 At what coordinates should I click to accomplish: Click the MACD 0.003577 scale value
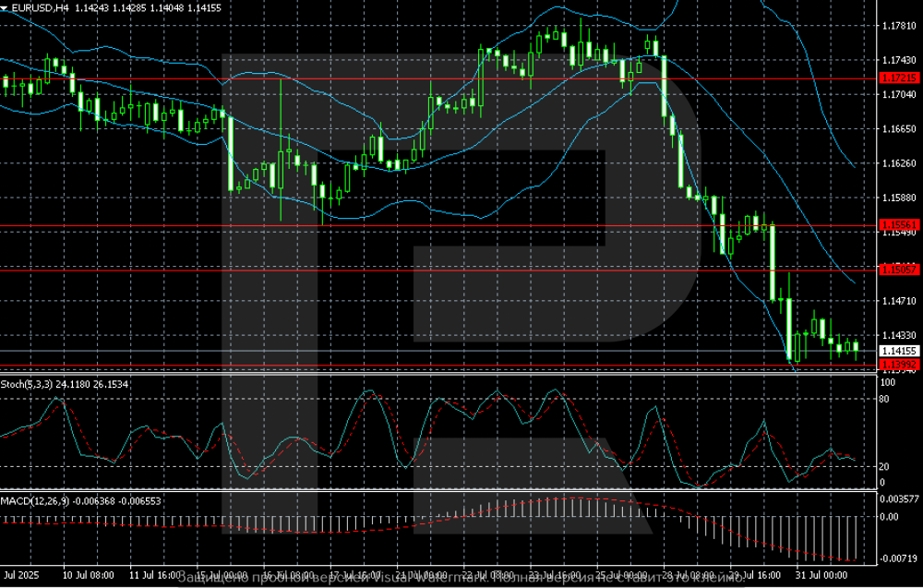click(x=900, y=499)
